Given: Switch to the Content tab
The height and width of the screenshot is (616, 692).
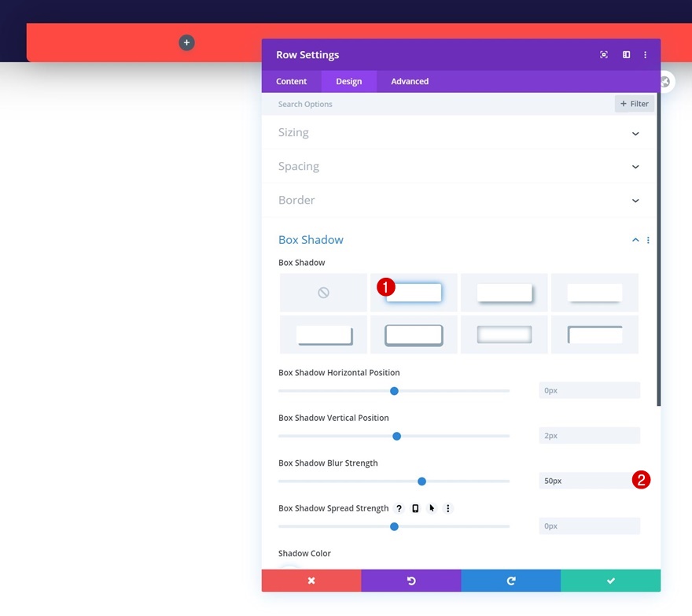Looking at the screenshot, I should click(291, 81).
